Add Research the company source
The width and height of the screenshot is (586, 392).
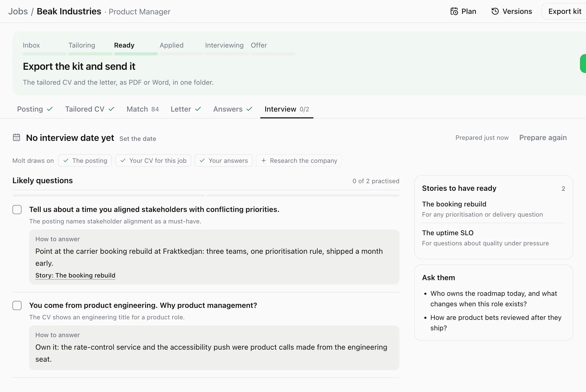point(299,160)
